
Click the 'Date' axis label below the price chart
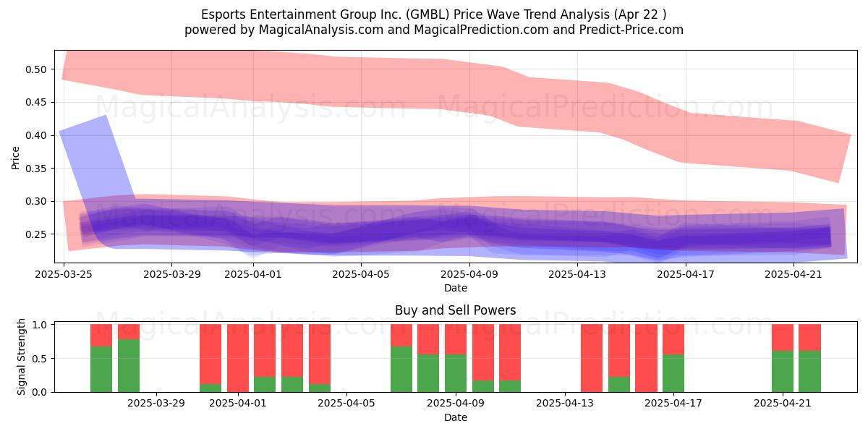[456, 288]
